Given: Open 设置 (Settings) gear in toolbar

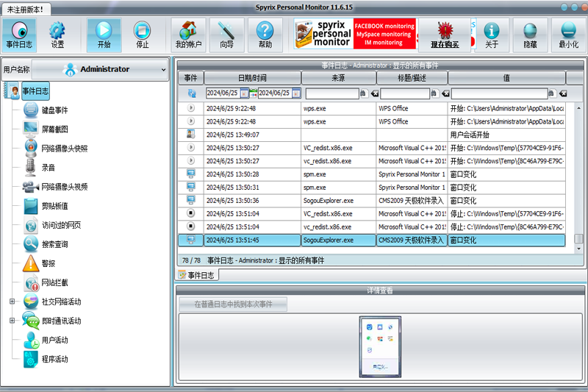Looking at the screenshot, I should (57, 35).
